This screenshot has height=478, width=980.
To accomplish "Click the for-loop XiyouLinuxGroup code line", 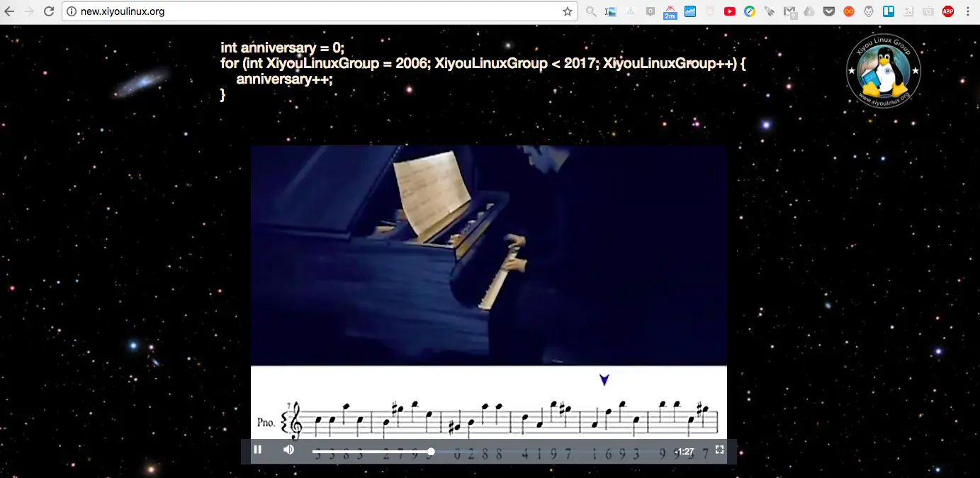I will click(483, 63).
